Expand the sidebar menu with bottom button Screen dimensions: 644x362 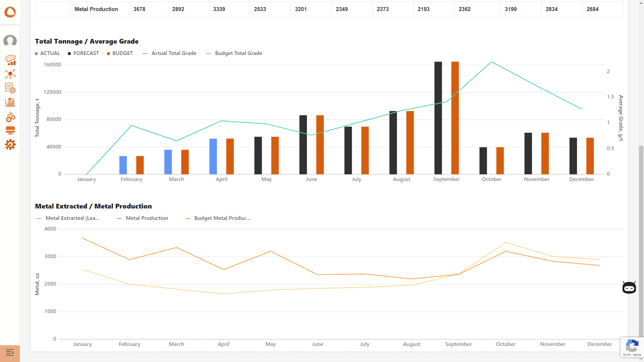(10, 353)
